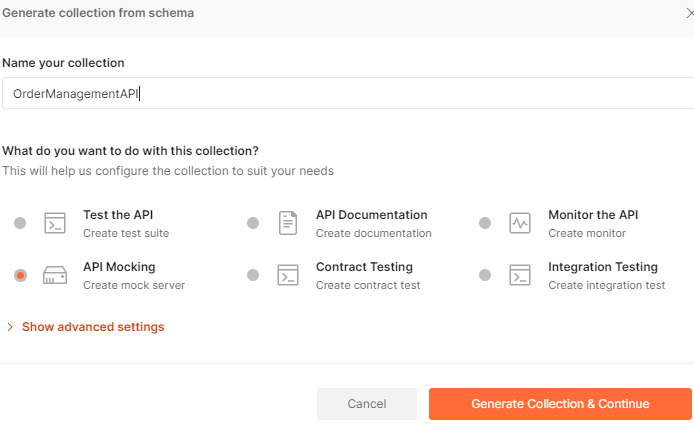Click the API Mocking label
The width and height of the screenshot is (694, 432).
119,267
